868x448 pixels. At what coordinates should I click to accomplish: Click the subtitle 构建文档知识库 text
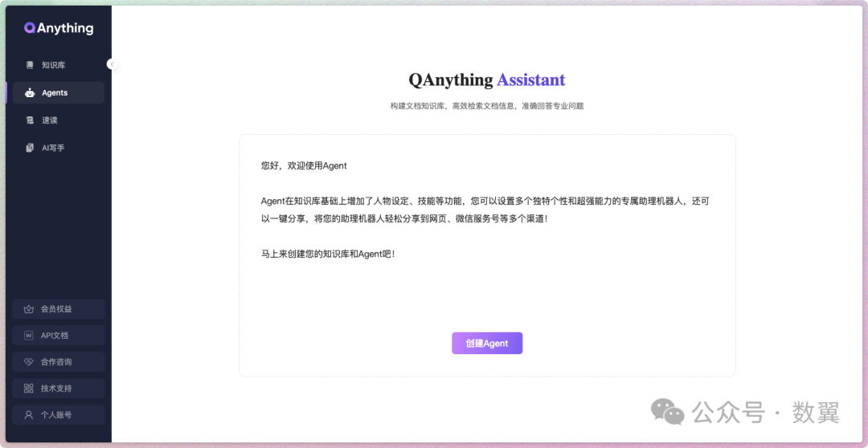(x=487, y=106)
